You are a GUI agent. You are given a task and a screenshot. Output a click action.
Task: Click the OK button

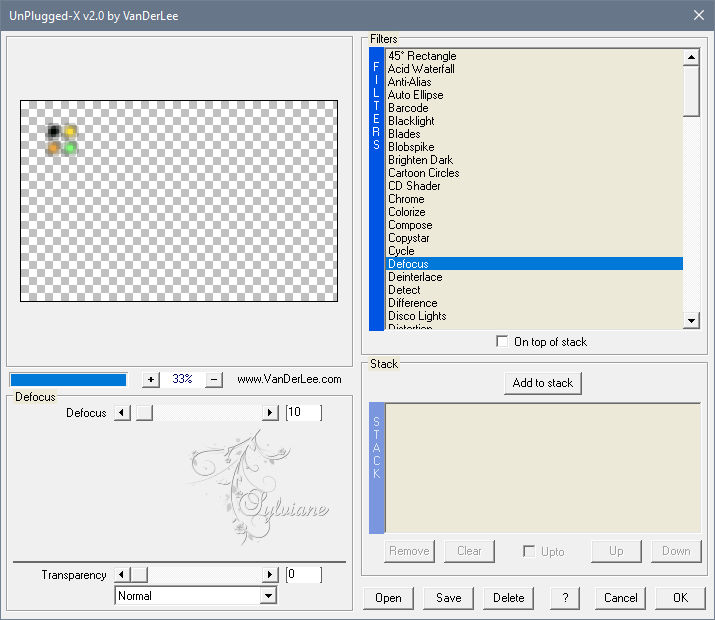click(x=680, y=598)
